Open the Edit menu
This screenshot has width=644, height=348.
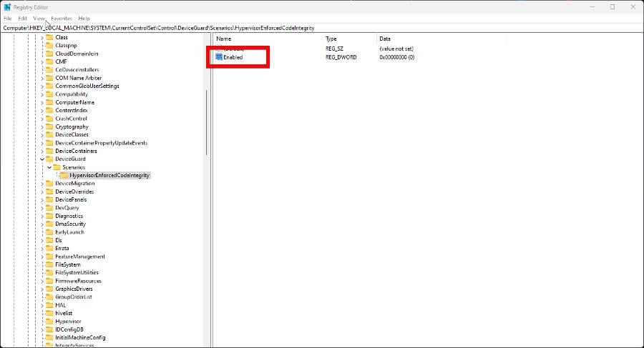pos(22,19)
